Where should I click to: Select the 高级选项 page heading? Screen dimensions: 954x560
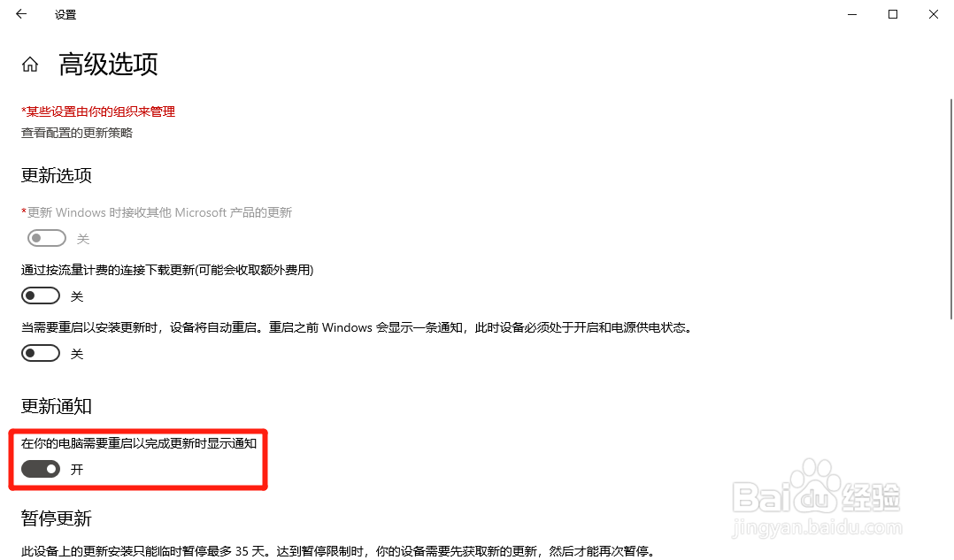click(108, 64)
